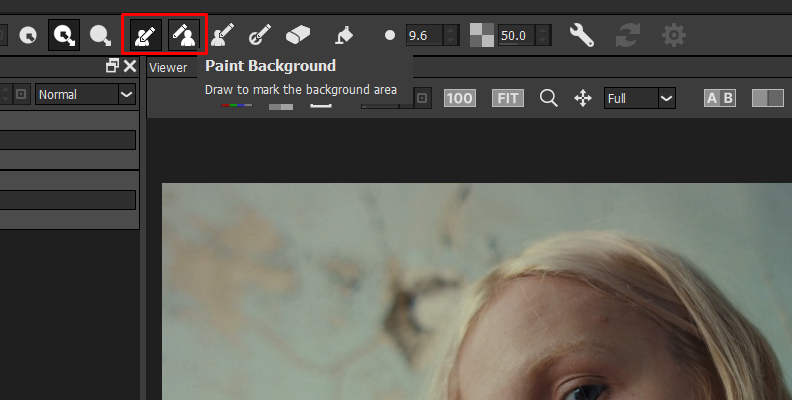
Task: Click the large circle icon with corner arrow
Action: pyautogui.click(x=101, y=36)
